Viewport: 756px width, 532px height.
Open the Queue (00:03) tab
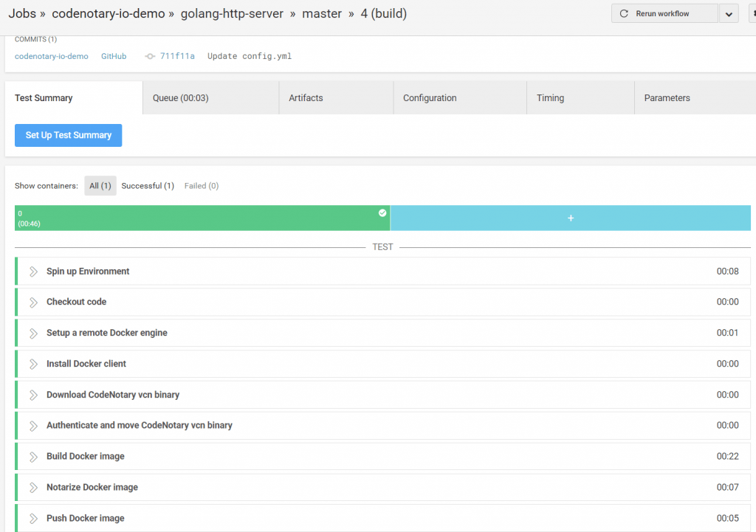[x=210, y=98]
